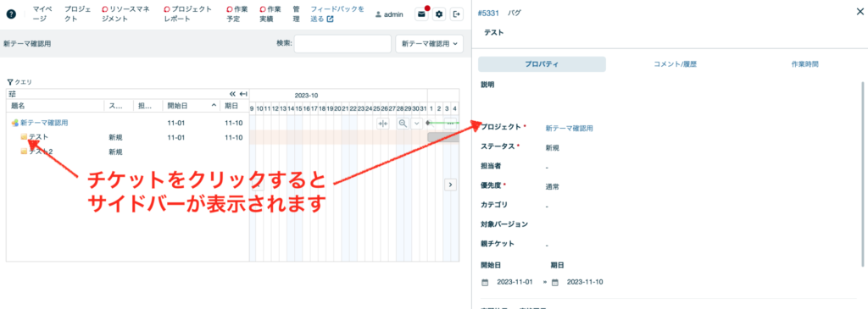Click the admin user profile

389,14
